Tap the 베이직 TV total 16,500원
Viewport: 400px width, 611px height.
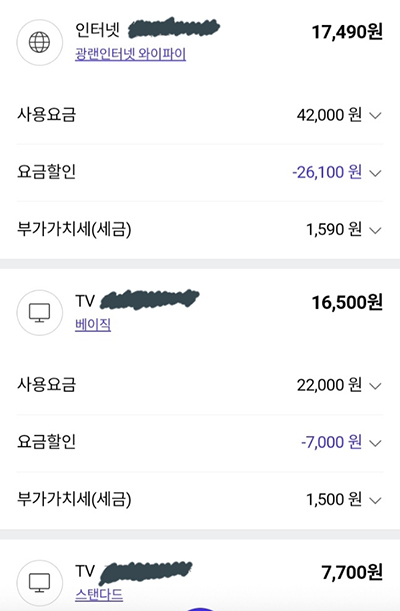347,302
